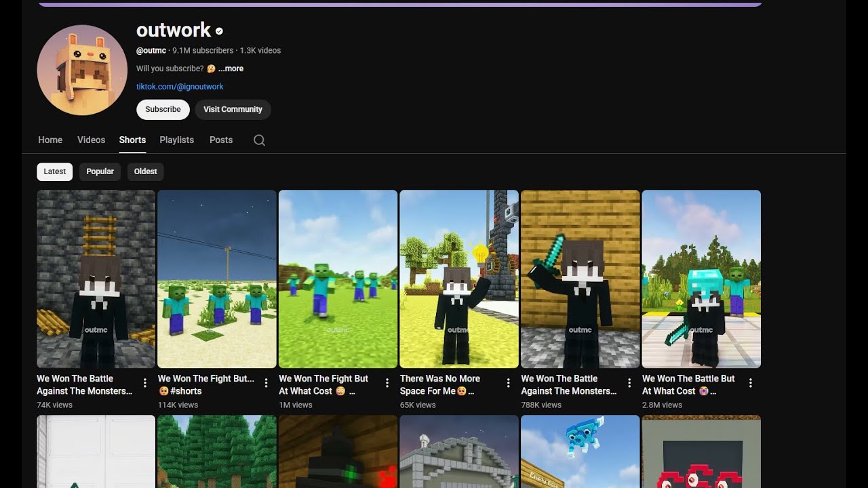Screen dimensions: 868x488
Task: Open second-row short with blue flying creature
Action: click(x=580, y=451)
